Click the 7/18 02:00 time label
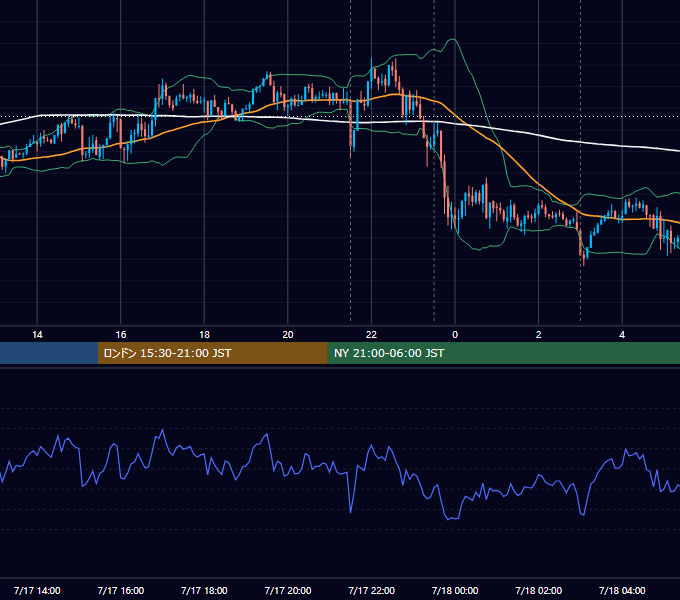Viewport: 680px width, 600px height. tap(539, 590)
